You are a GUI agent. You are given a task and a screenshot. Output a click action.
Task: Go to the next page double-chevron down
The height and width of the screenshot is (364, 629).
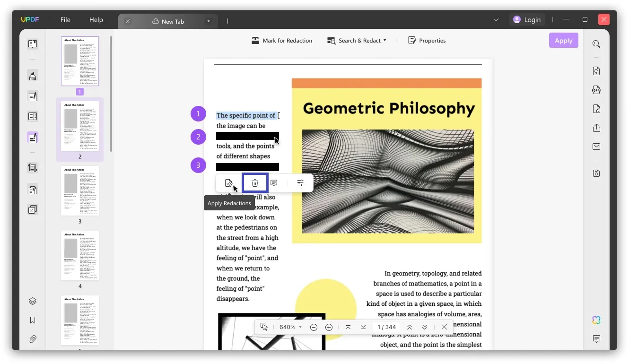[x=425, y=327]
